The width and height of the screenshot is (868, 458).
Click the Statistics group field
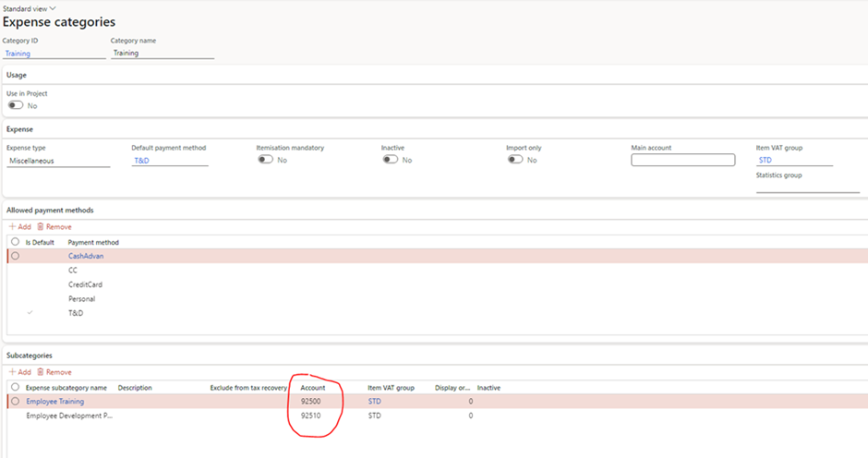click(808, 187)
